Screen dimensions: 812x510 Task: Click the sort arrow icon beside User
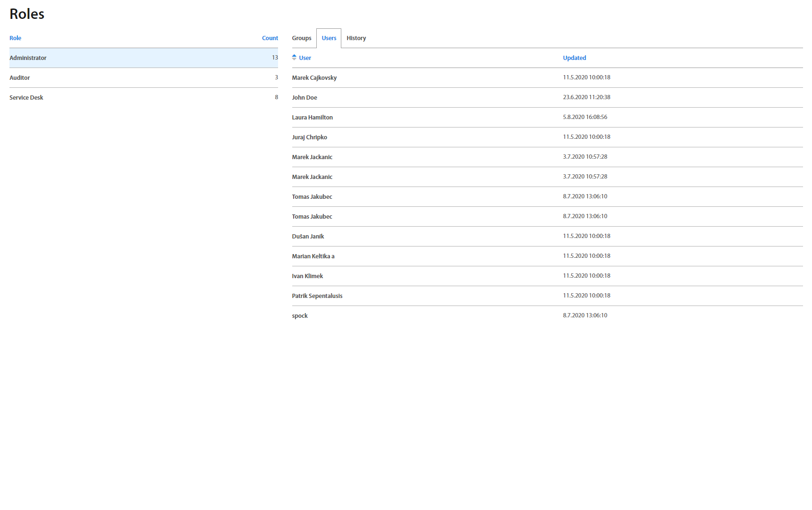pyautogui.click(x=294, y=58)
